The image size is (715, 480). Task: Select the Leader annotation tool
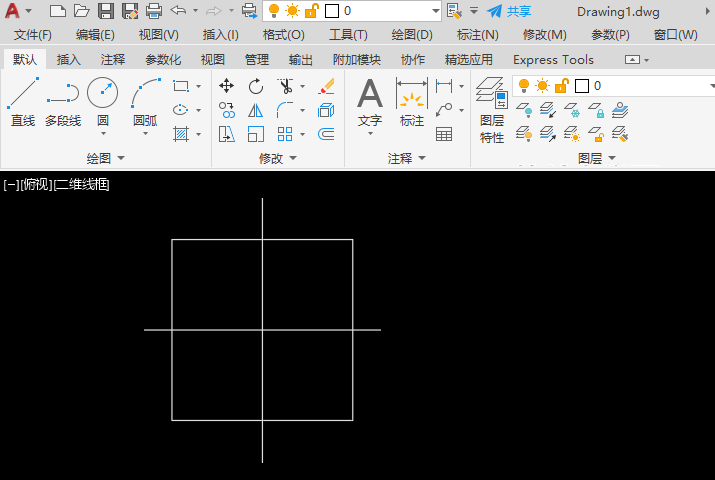click(444, 110)
